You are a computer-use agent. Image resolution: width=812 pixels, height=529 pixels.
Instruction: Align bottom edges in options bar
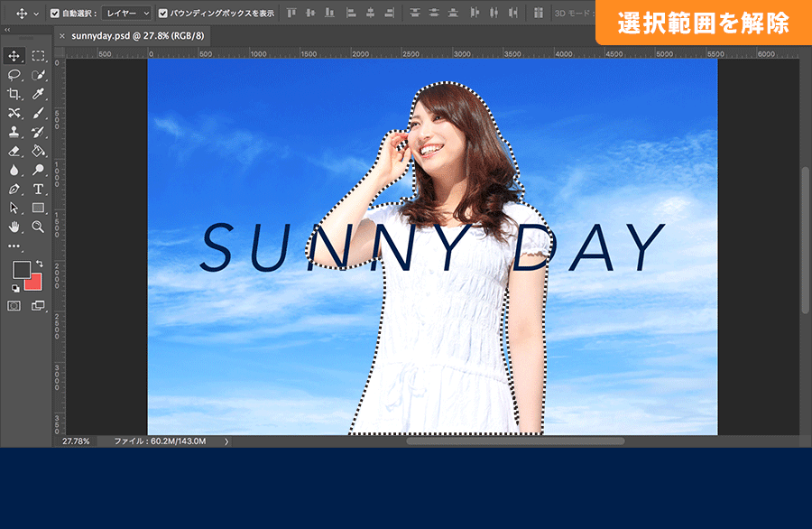[330, 13]
